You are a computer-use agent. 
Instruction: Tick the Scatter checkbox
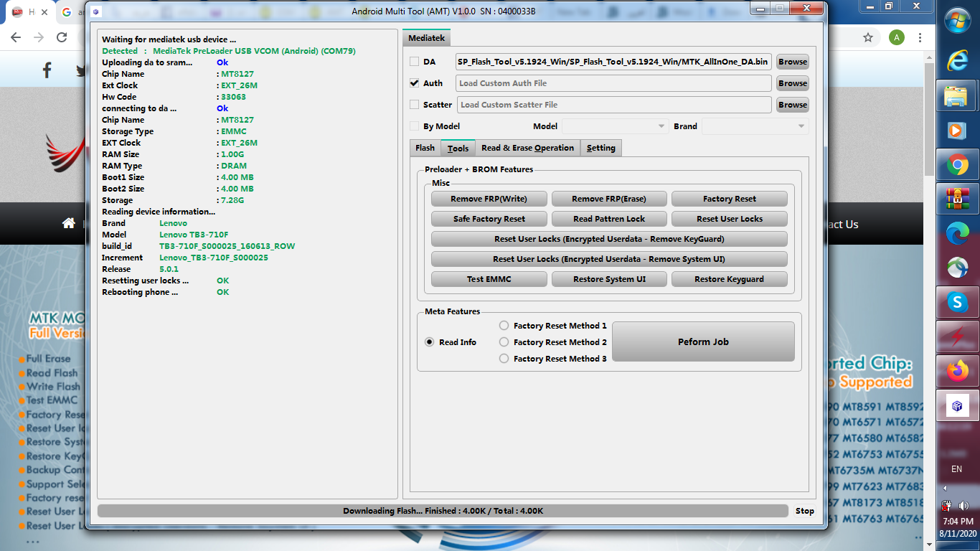(x=414, y=105)
